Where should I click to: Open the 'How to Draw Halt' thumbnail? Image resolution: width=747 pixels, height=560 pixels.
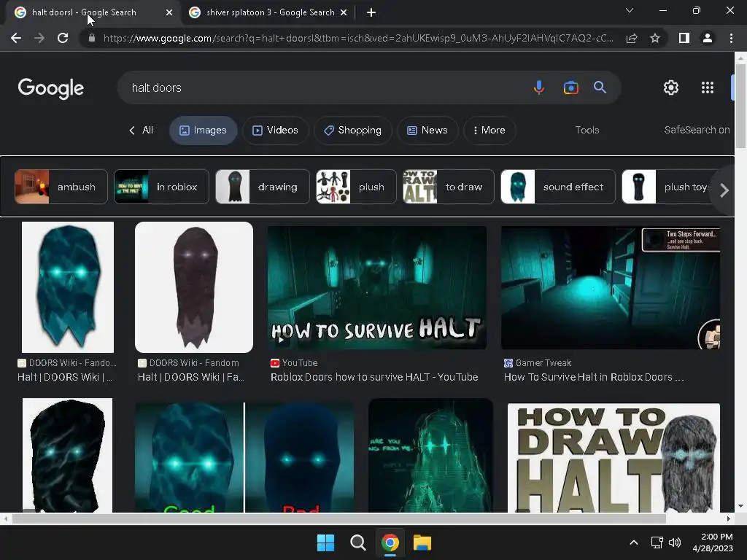[614, 458]
